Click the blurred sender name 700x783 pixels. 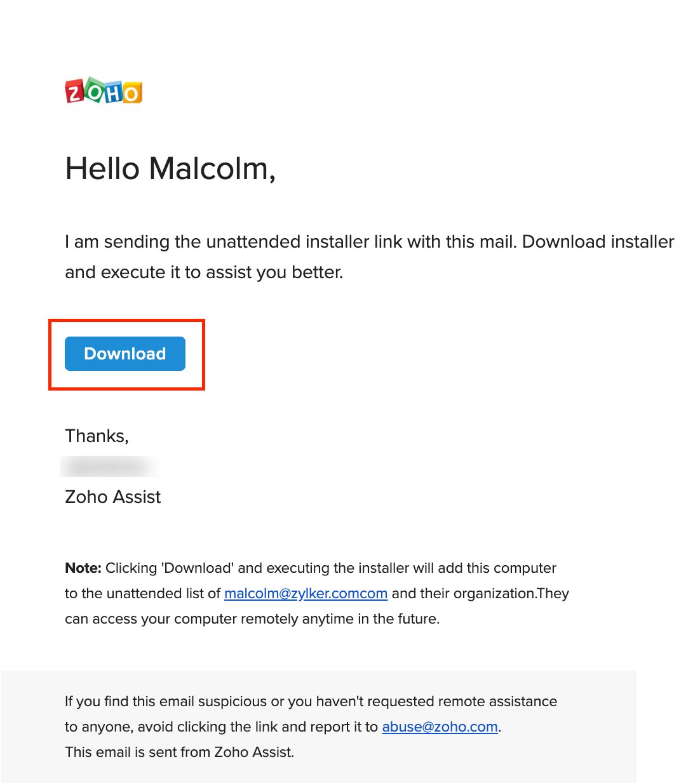(108, 467)
